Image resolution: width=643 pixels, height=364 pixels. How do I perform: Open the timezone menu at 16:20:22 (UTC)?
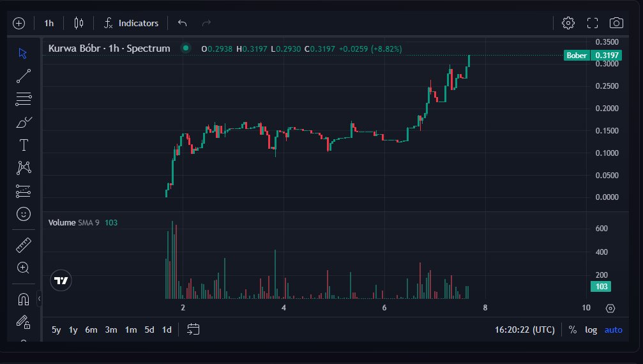point(524,330)
